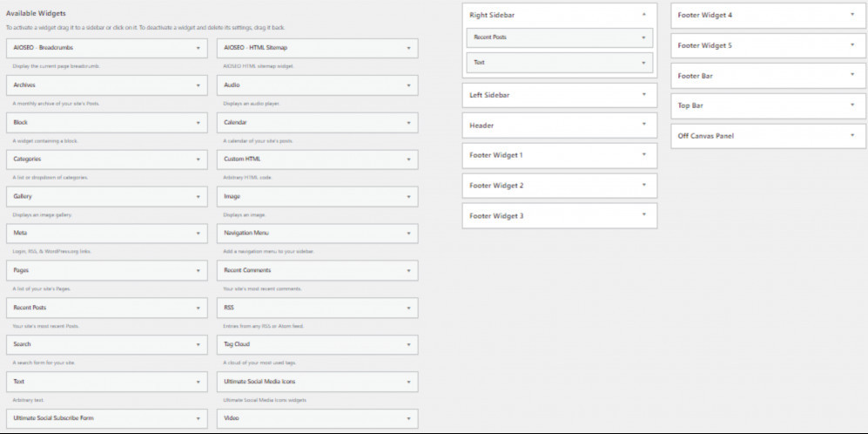Expand the Footer Widget 4 area

pos(769,16)
